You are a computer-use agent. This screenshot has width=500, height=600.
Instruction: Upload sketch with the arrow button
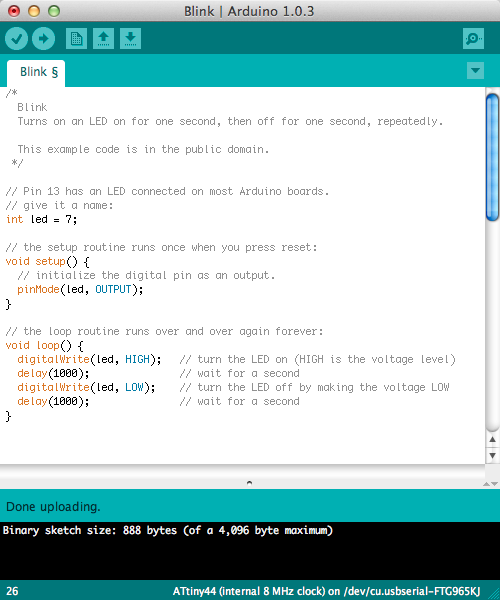tap(43, 39)
